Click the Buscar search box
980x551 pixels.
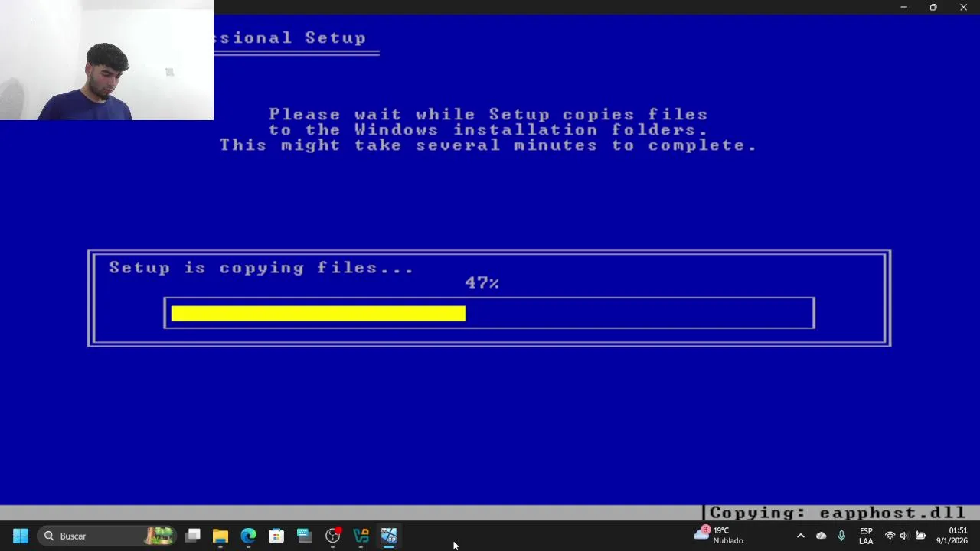pyautogui.click(x=107, y=536)
